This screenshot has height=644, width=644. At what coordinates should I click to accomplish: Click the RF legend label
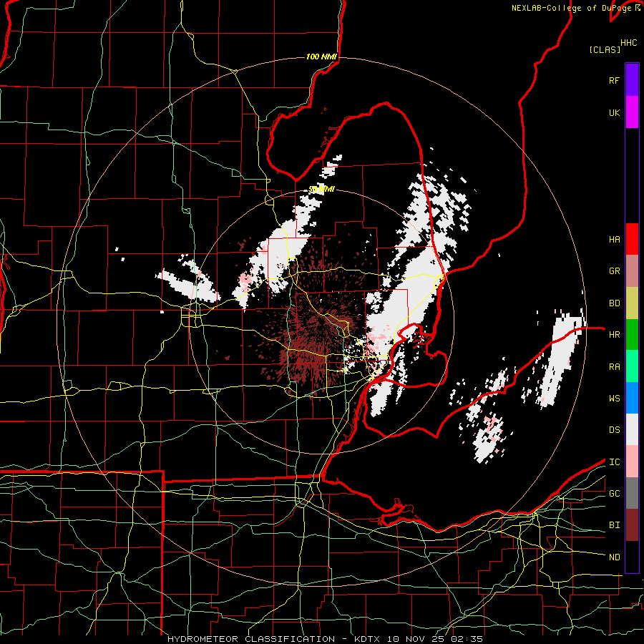tap(614, 80)
